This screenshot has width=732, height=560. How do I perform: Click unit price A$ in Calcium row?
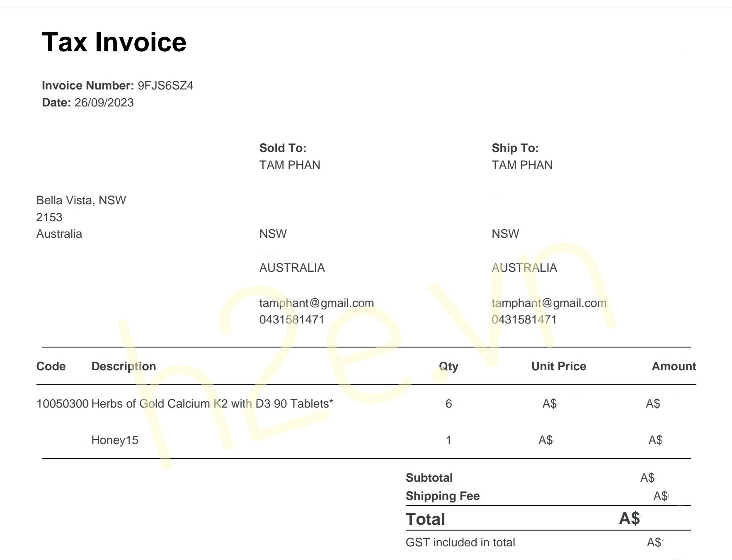click(550, 404)
